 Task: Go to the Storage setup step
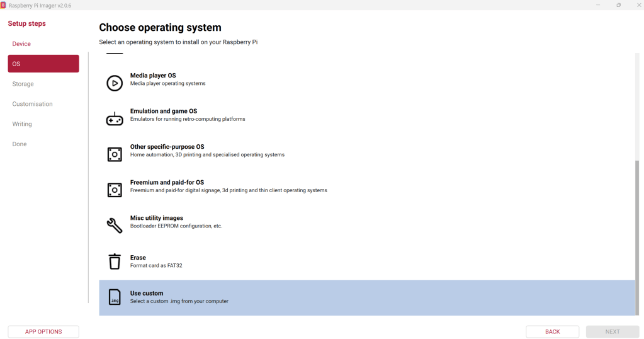tap(23, 84)
